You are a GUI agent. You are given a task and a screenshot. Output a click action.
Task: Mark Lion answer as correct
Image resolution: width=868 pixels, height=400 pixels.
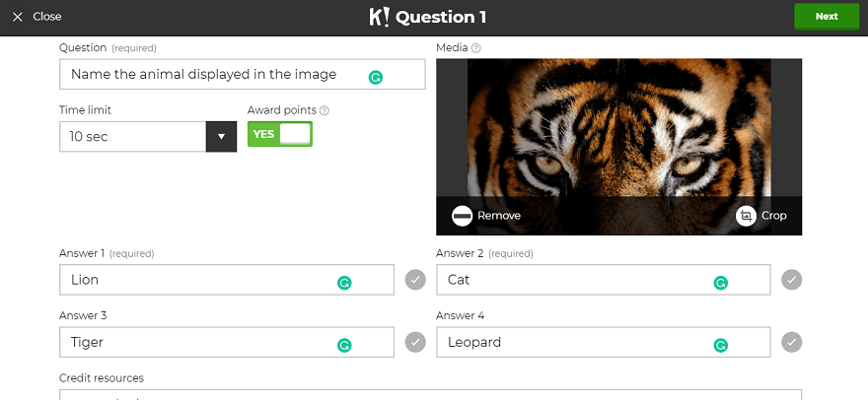[416, 280]
